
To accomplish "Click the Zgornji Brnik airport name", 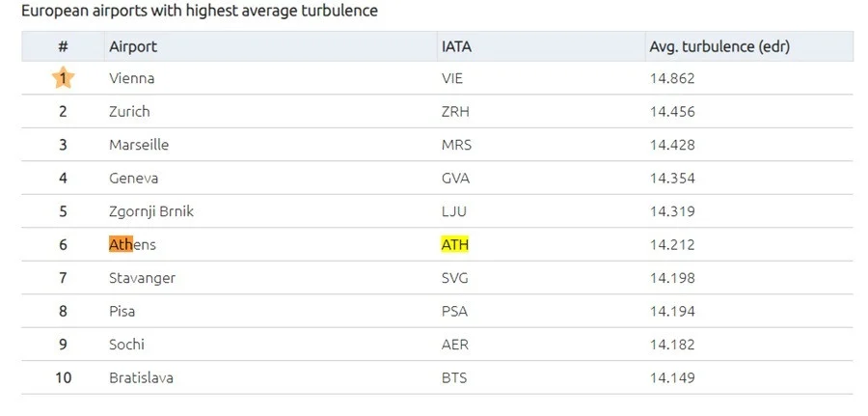I will pyautogui.click(x=151, y=210).
